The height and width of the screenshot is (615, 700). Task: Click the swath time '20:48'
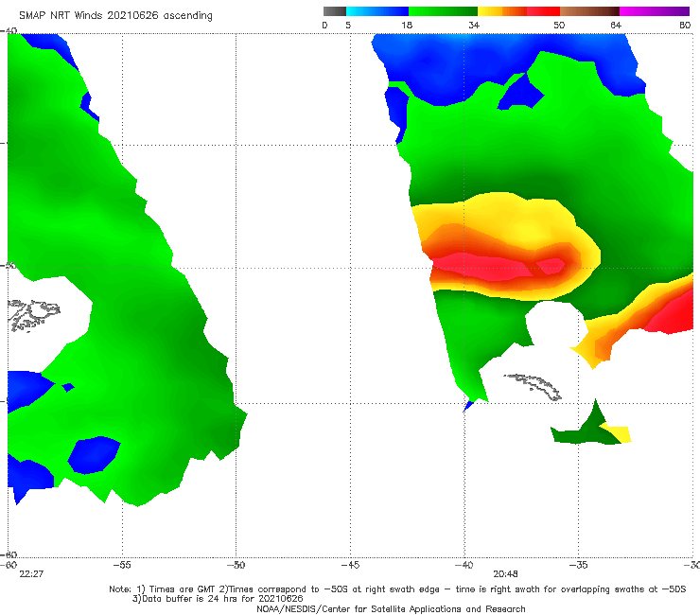[x=505, y=574]
